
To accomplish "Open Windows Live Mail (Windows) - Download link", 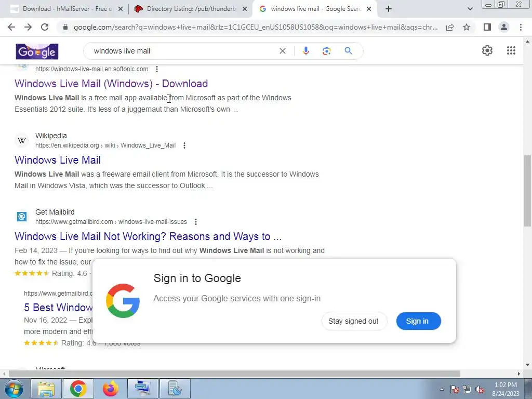I will pyautogui.click(x=111, y=84).
